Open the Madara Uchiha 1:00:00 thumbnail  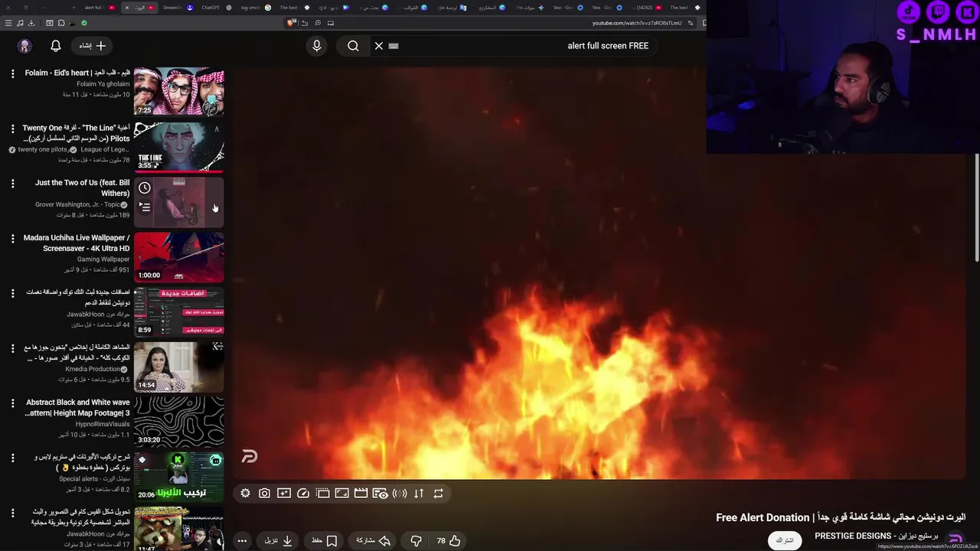click(x=179, y=257)
